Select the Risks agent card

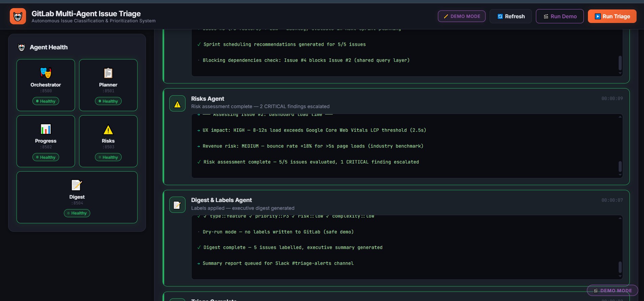(x=108, y=141)
